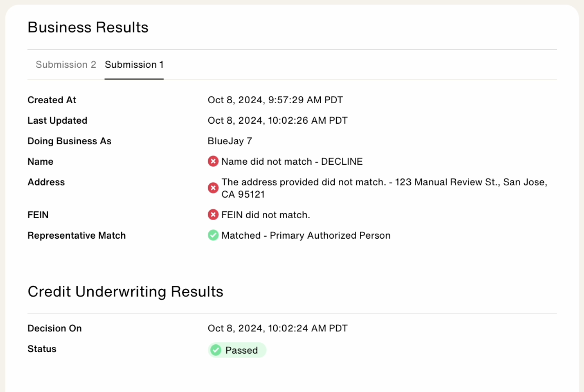The image size is (584, 392).
Task: Click 'Matched - Primary Authorized Person' text
Action: coord(306,236)
